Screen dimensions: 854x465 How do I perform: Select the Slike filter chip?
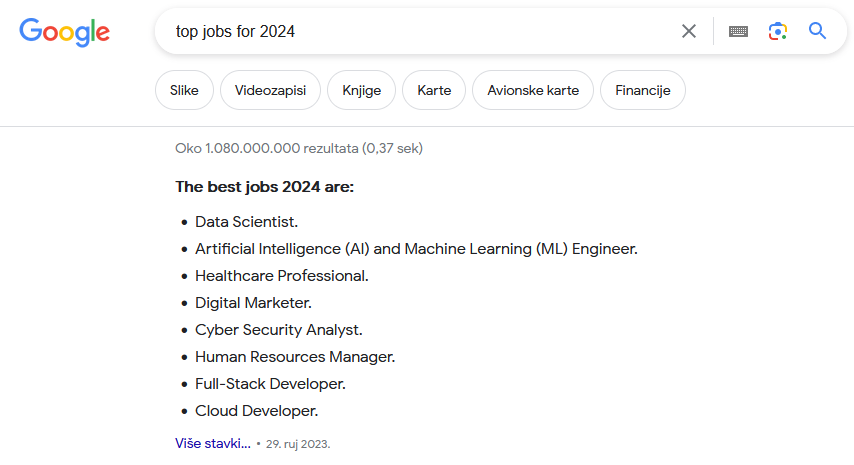pos(184,90)
